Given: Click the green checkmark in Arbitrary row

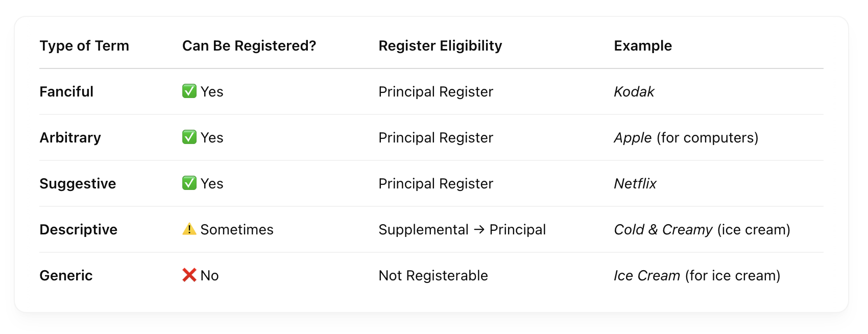Looking at the screenshot, I should (x=189, y=137).
